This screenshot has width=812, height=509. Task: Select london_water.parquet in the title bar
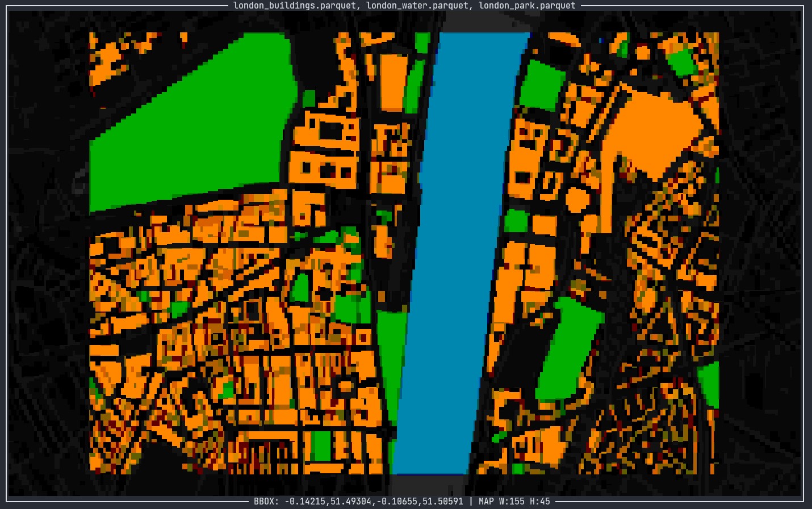(x=417, y=6)
